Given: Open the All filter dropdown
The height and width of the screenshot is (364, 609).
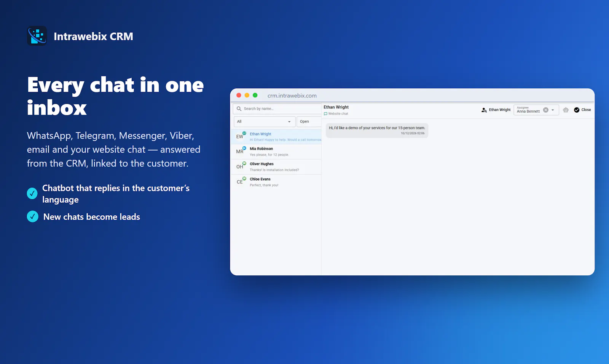Looking at the screenshot, I should click(x=264, y=122).
